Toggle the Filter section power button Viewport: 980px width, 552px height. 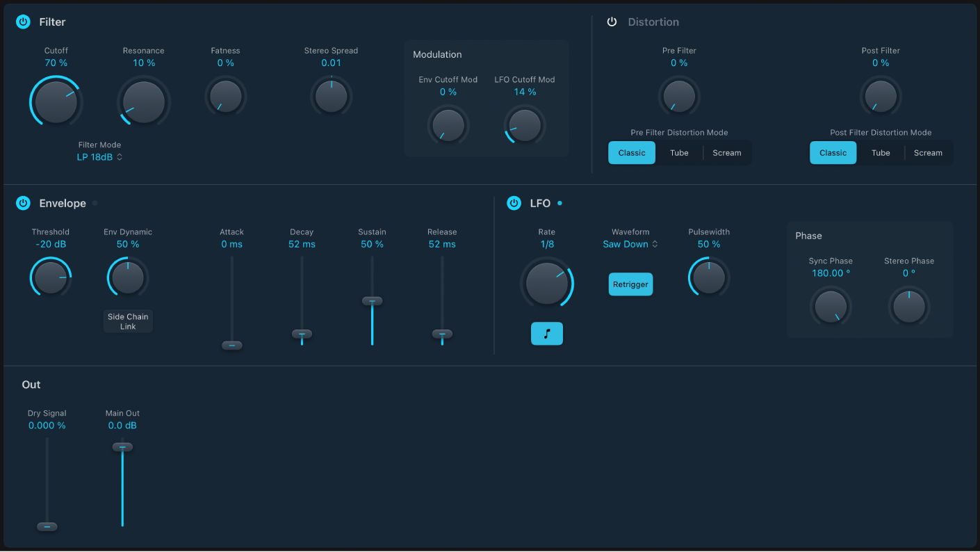(x=23, y=22)
